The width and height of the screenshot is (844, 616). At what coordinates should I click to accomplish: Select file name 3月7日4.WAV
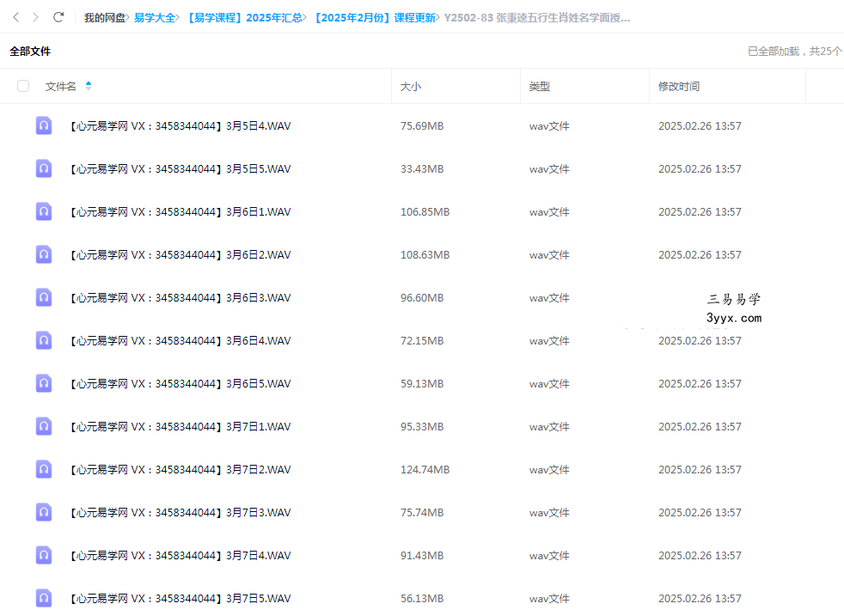180,556
